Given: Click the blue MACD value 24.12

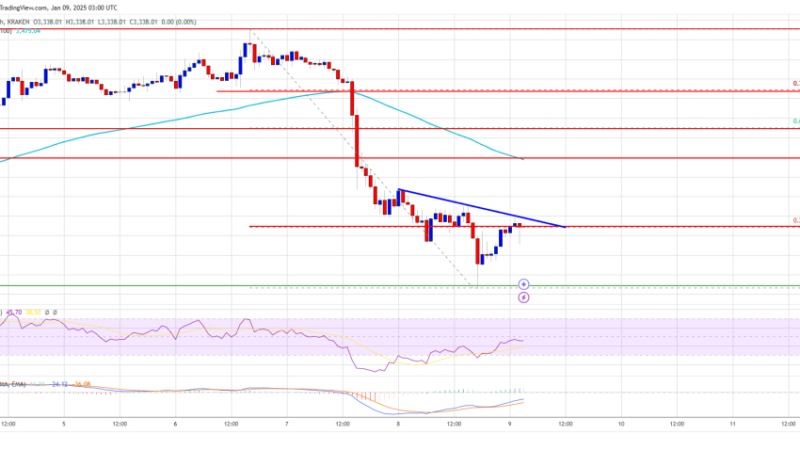Looking at the screenshot, I should 60,384.
